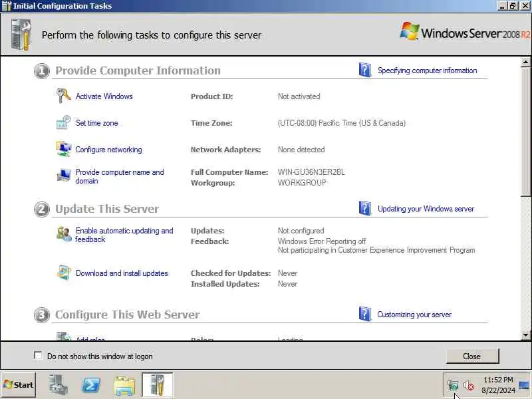Click the automatic updating and feedback icon

point(64,234)
